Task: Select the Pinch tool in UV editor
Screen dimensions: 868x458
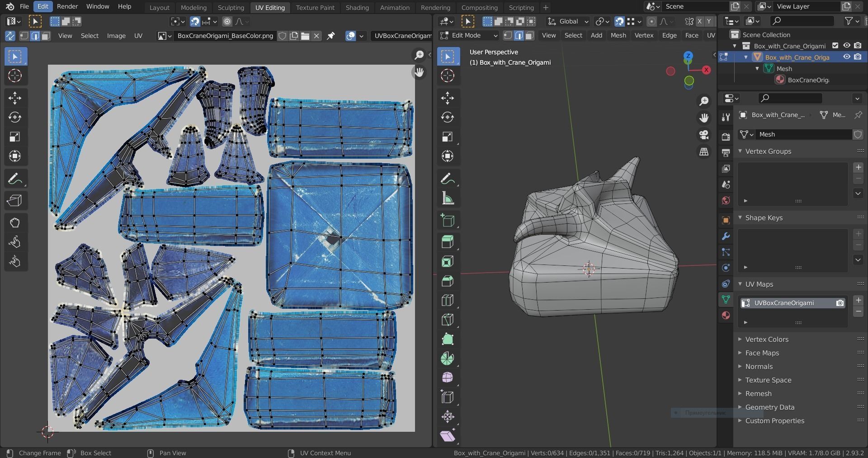Action: (15, 261)
